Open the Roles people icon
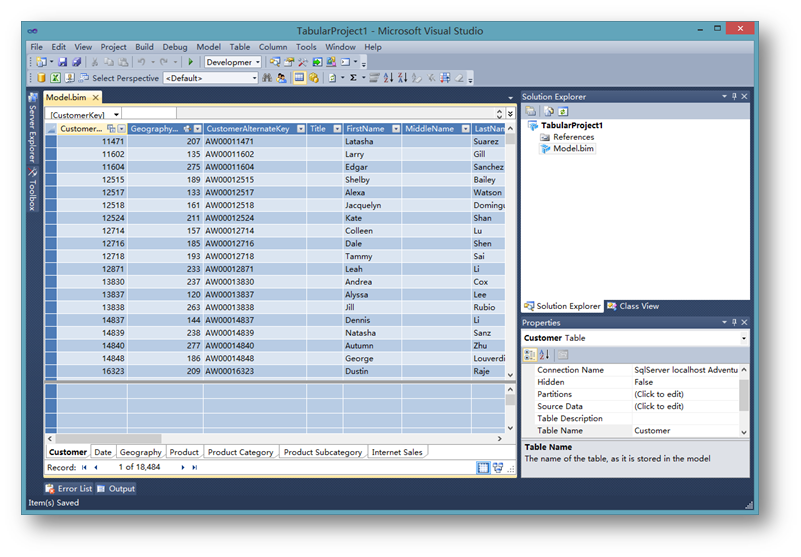801x557 pixels. pyautogui.click(x=281, y=78)
